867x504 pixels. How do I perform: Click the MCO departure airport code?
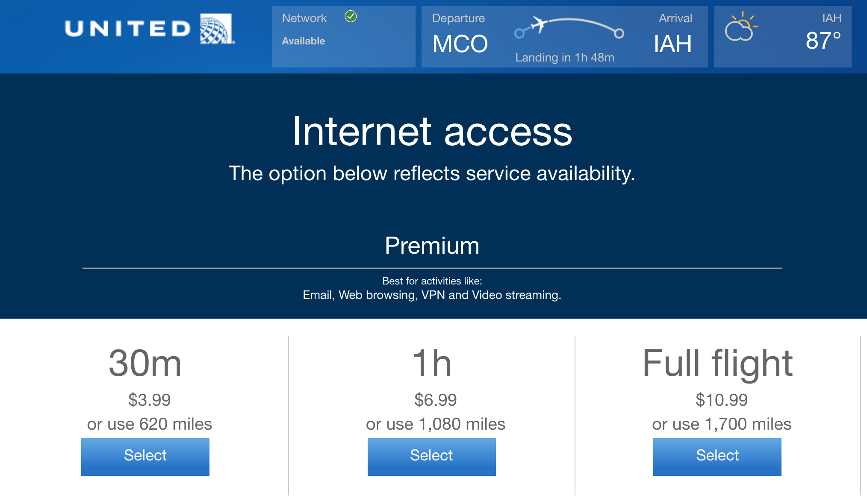[460, 44]
